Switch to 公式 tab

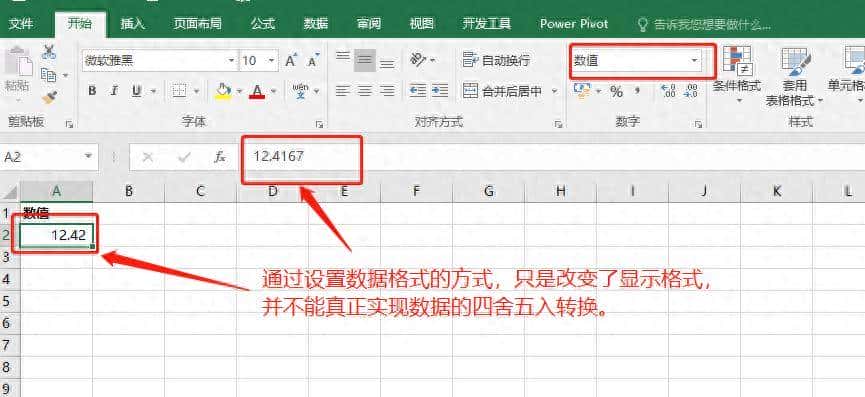pyautogui.click(x=263, y=24)
